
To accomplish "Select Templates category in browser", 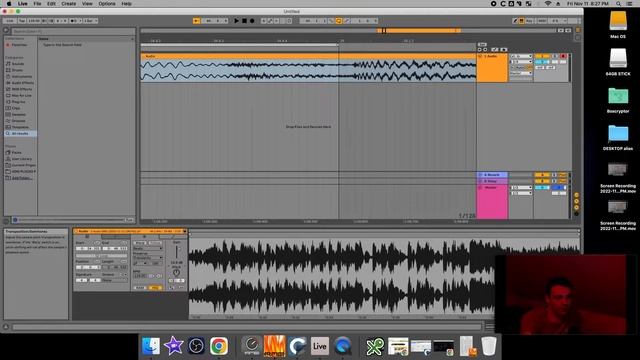I will 20,127.
